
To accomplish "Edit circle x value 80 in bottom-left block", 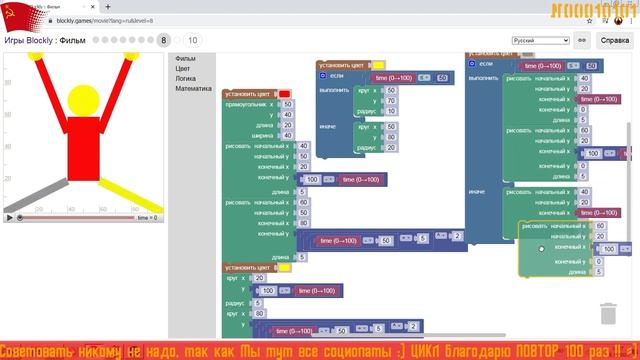I will tap(259, 313).
